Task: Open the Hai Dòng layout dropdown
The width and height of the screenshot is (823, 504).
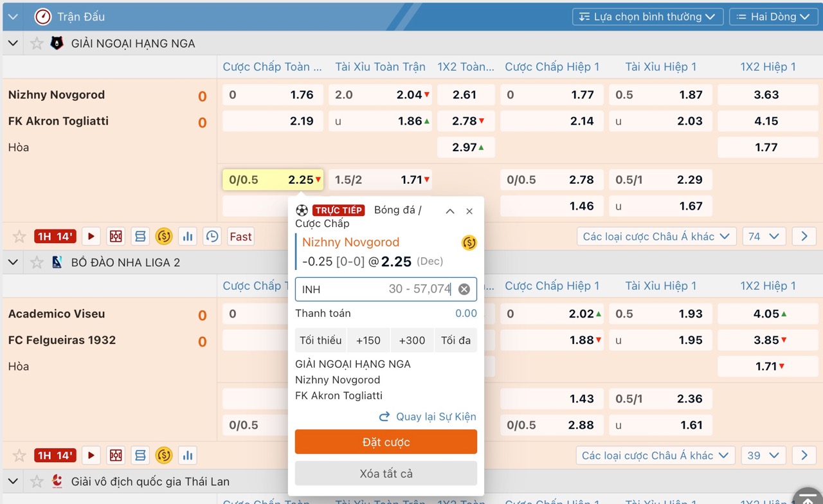Action: coord(773,17)
